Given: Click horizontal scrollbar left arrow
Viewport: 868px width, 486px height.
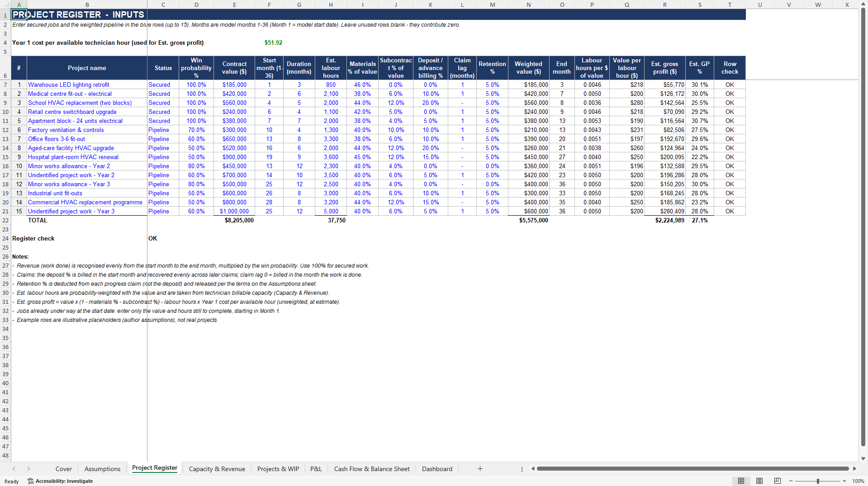Looking at the screenshot, I should point(533,469).
